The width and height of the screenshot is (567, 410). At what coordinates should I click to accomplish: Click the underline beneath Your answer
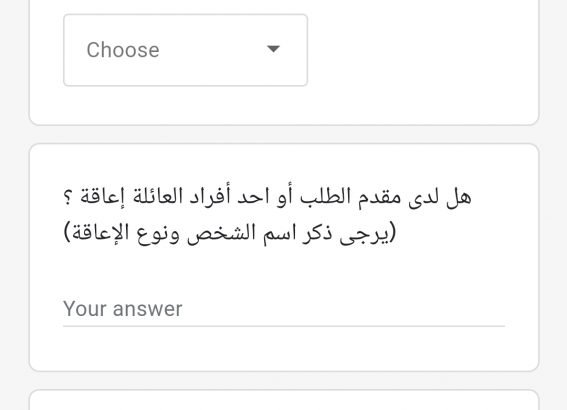point(284,326)
